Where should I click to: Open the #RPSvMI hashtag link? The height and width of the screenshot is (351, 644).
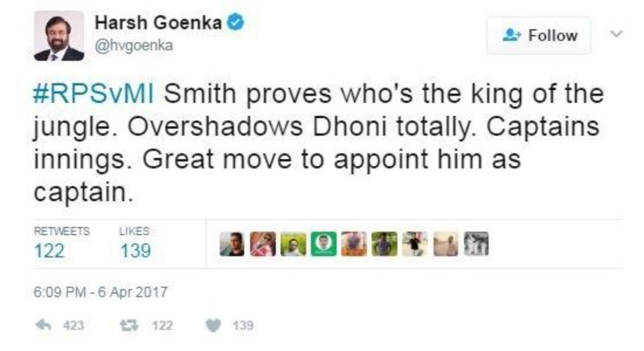point(95,95)
